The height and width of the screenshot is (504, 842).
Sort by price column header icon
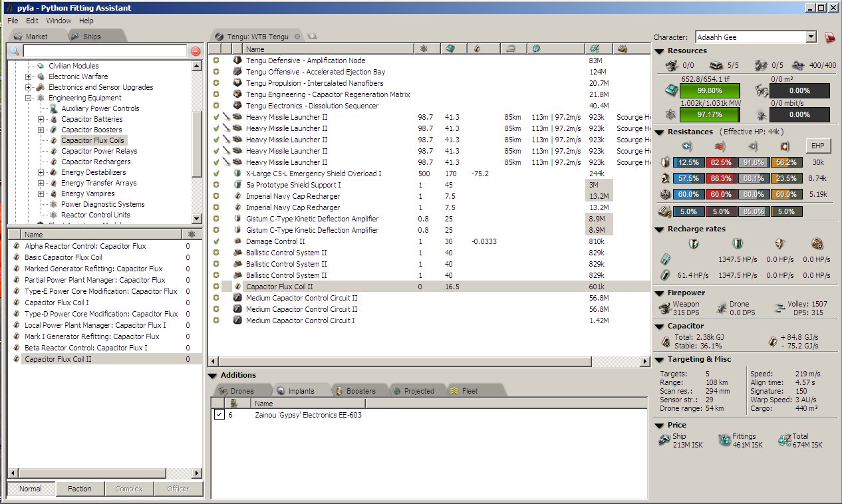[595, 49]
